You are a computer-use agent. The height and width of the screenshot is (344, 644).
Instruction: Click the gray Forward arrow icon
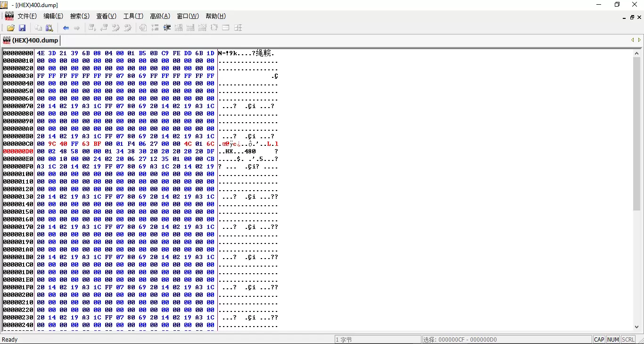tap(77, 28)
